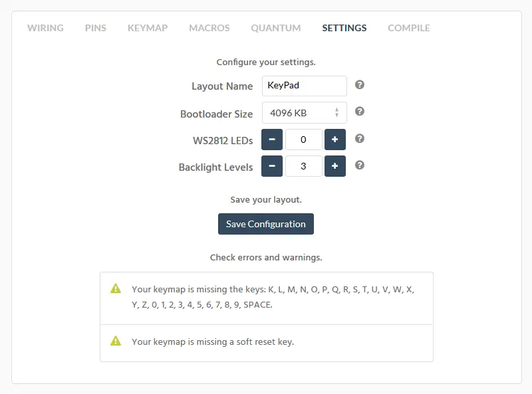Image resolution: width=532 pixels, height=394 pixels.
Task: Open help icon for Backlight Levels
Action: coord(360,165)
